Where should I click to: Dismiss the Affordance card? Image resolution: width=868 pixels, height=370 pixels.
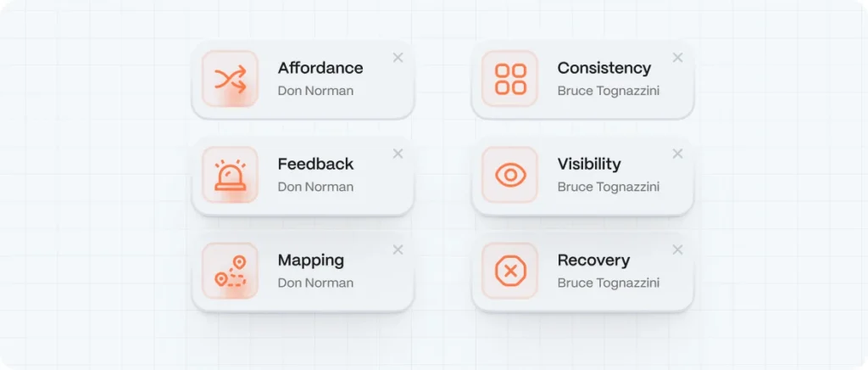(x=398, y=58)
